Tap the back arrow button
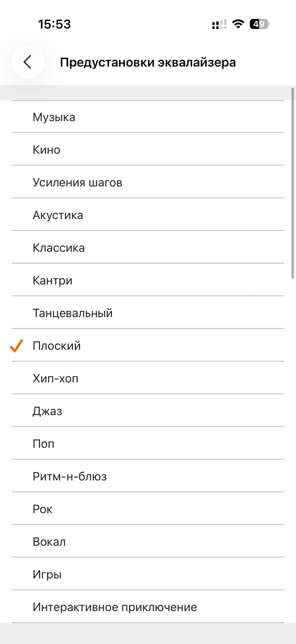Image resolution: width=296 pixels, height=644 pixels. pos(28,62)
